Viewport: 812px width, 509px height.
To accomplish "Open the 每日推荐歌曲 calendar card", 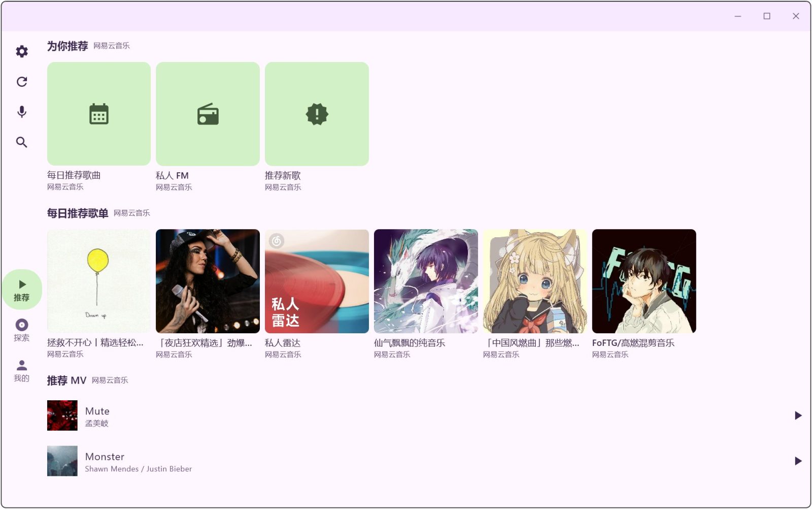I will pyautogui.click(x=99, y=114).
